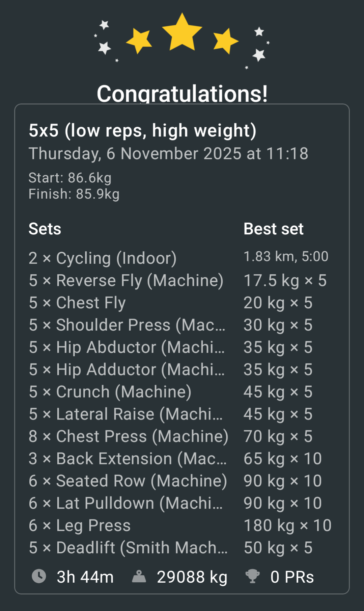Select the Cycling (Indoor) row
364x611 pixels.
103,258
